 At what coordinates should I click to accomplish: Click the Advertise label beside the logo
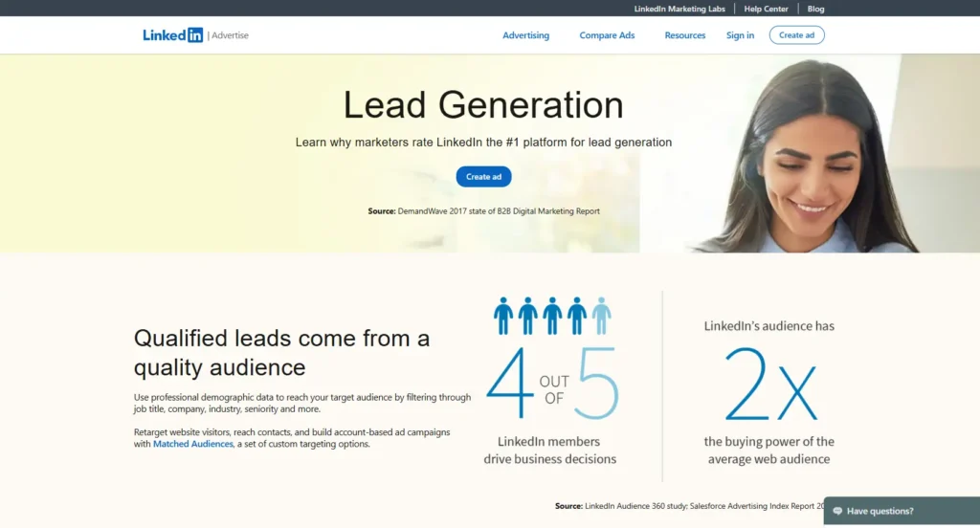pyautogui.click(x=230, y=35)
